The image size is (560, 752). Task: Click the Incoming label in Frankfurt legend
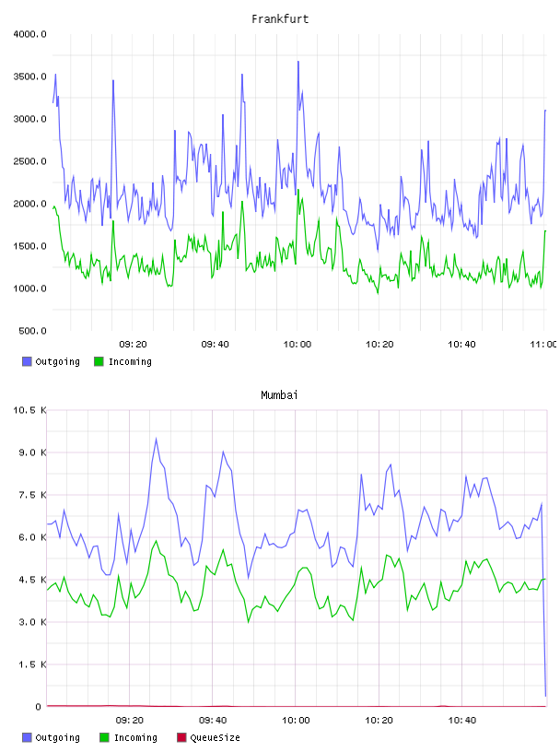coord(130,361)
